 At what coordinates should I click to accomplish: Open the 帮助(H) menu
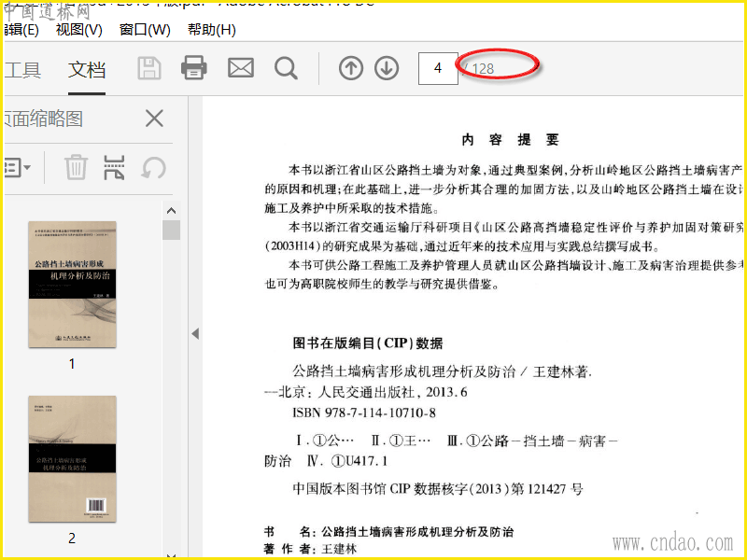coord(212,30)
